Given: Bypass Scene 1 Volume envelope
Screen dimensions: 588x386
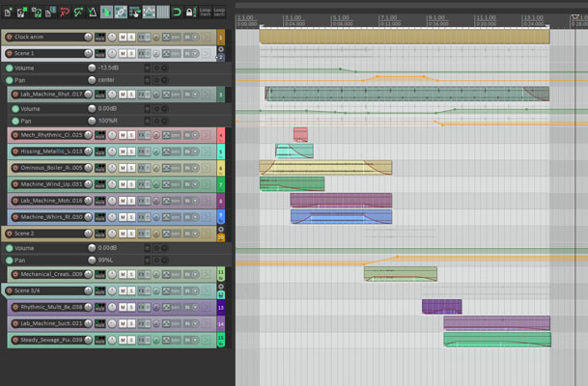Looking at the screenshot, I should (x=148, y=69).
